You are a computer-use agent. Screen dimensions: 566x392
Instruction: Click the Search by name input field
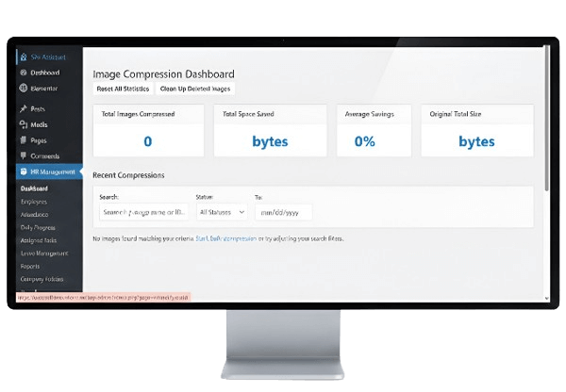click(141, 213)
